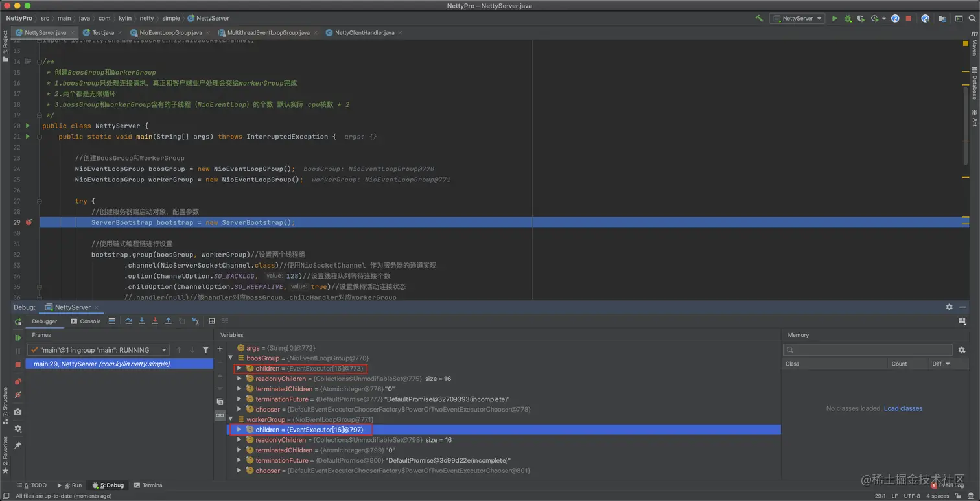The image size is (980, 501).
Task: Open the Terminal tool window tab
Action: tap(148, 485)
